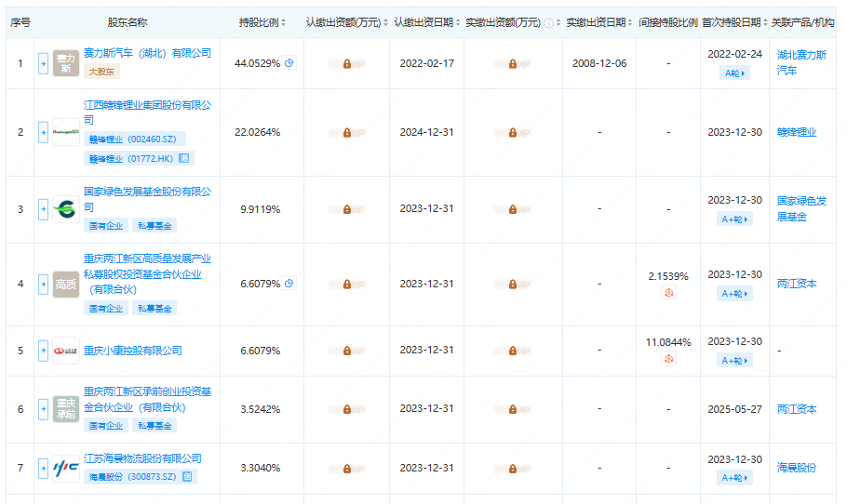The image size is (847, 504).
Task: Click VIP lock in 赛力斯汽车 实缴出资额 cell
Action: 512,63
